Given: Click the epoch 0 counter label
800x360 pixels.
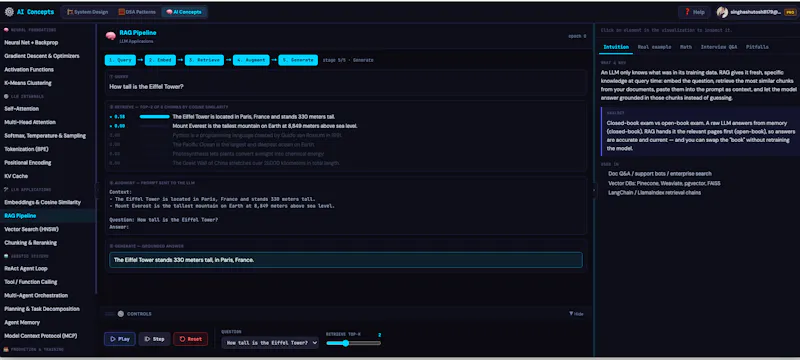Looking at the screenshot, I should click(577, 36).
